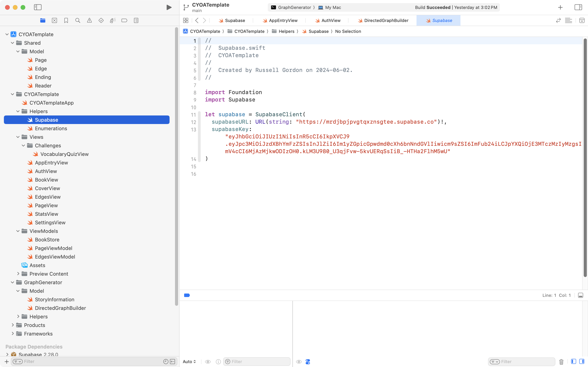Click the Run build play button
This screenshot has height=367, width=588.
[169, 7]
